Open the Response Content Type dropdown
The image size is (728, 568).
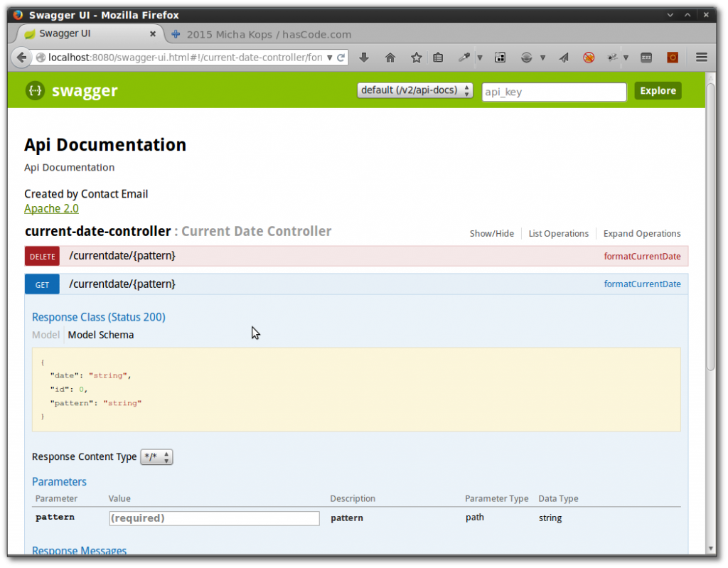pos(156,456)
